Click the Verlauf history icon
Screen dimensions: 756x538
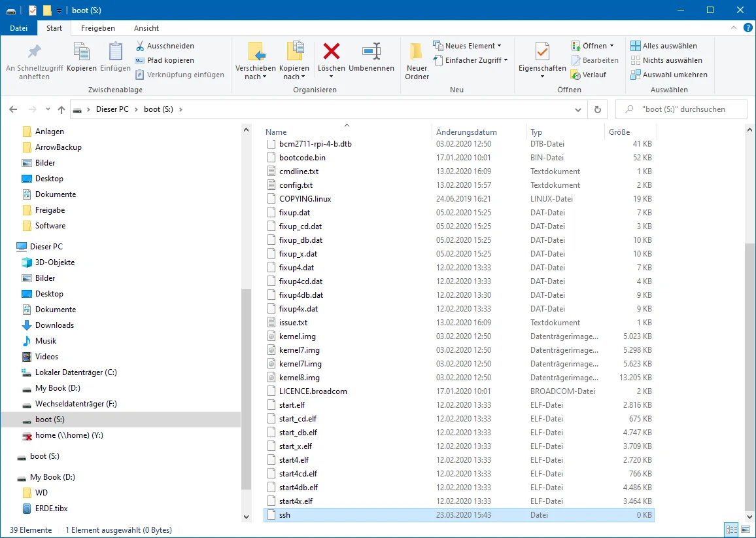point(576,75)
